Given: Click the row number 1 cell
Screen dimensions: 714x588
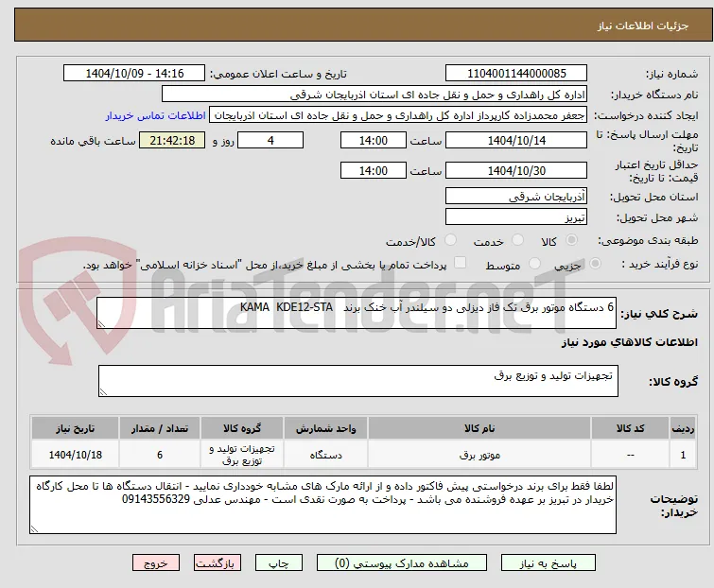Looking at the screenshot, I should coord(683,454).
